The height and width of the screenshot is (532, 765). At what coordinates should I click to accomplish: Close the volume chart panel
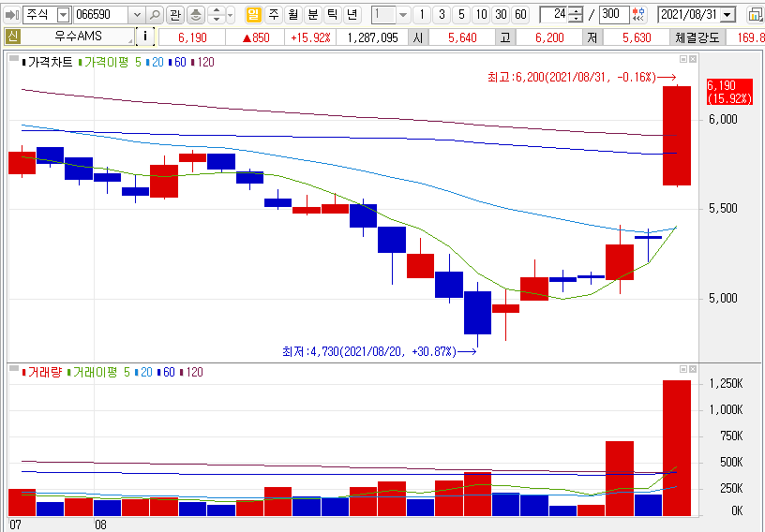(x=692, y=369)
